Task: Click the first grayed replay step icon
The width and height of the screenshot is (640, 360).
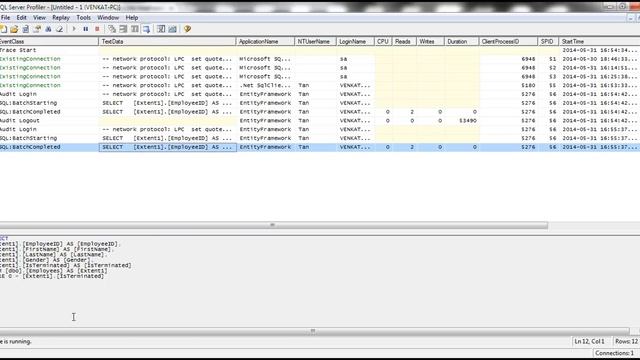Action: pyautogui.click(x=112, y=29)
